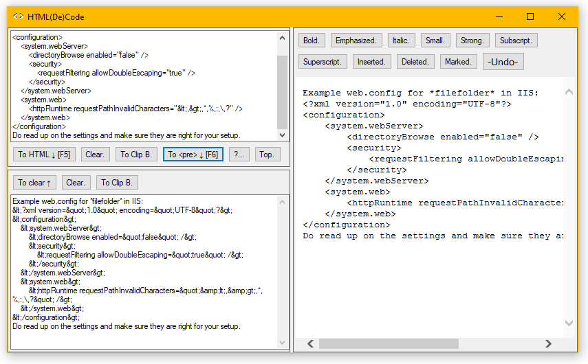The image size is (588, 364).
Task: Click '</configuration>' line in preview pane
Action: [x=347, y=225]
